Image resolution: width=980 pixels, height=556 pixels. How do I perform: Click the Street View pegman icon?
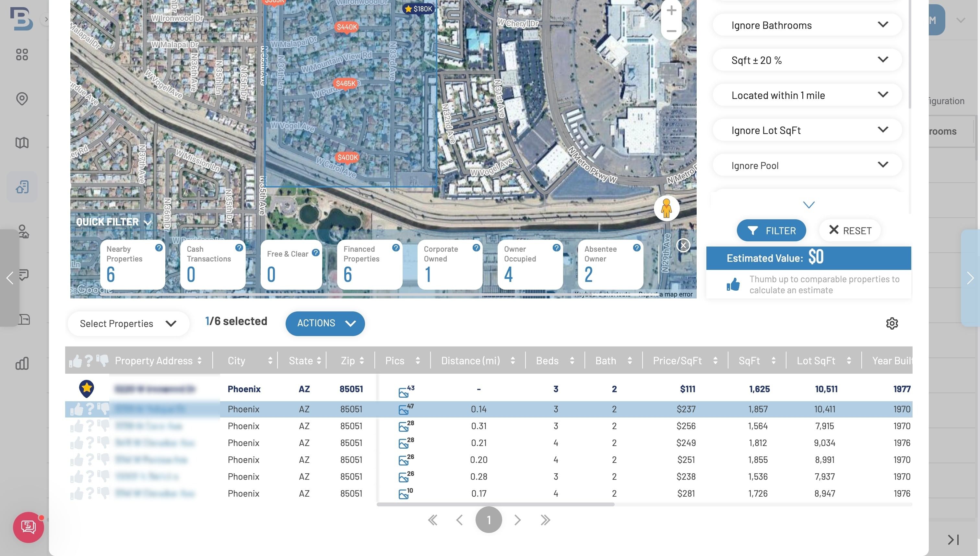666,208
